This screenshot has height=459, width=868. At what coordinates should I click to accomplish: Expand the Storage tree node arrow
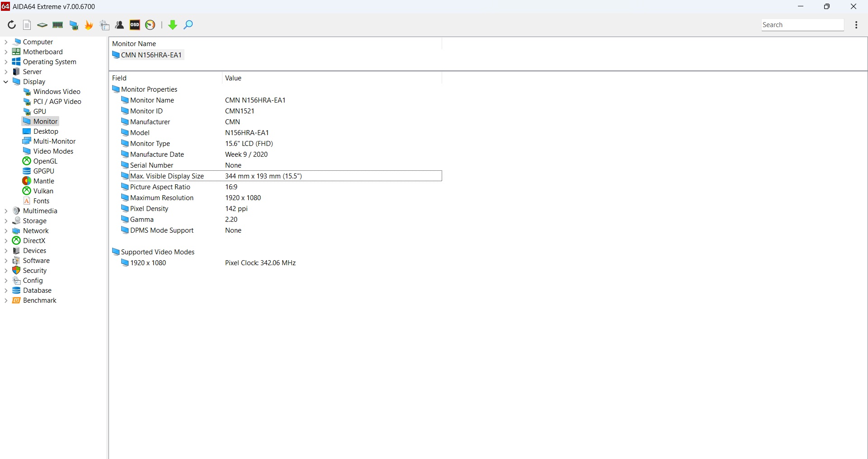(x=6, y=221)
